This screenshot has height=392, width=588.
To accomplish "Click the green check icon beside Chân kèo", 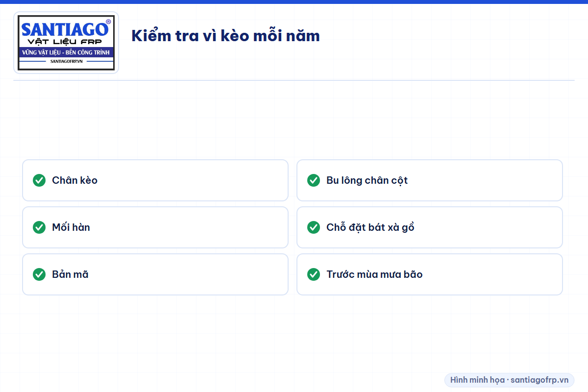I will [x=39, y=180].
